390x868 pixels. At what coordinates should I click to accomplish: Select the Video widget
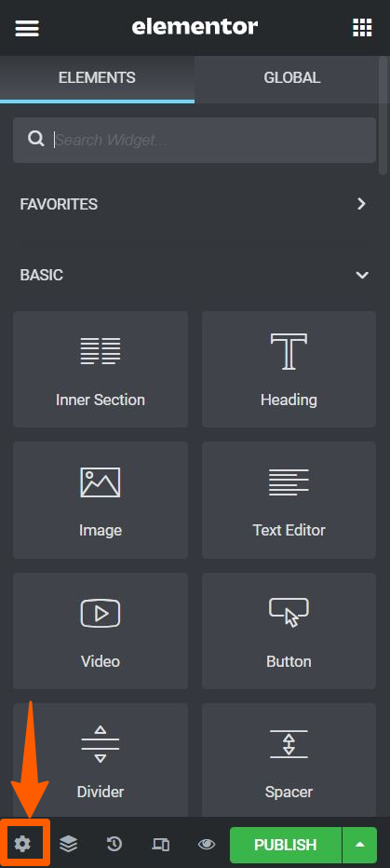tap(101, 631)
